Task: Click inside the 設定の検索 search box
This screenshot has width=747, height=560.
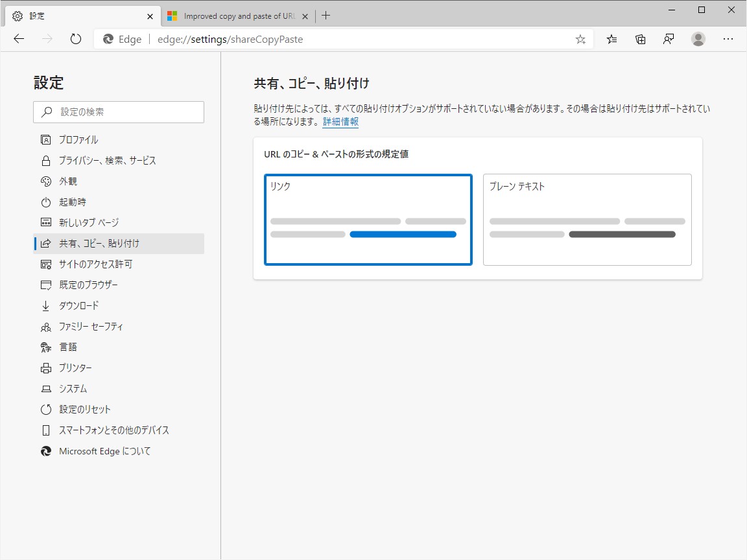Action: pyautogui.click(x=119, y=111)
